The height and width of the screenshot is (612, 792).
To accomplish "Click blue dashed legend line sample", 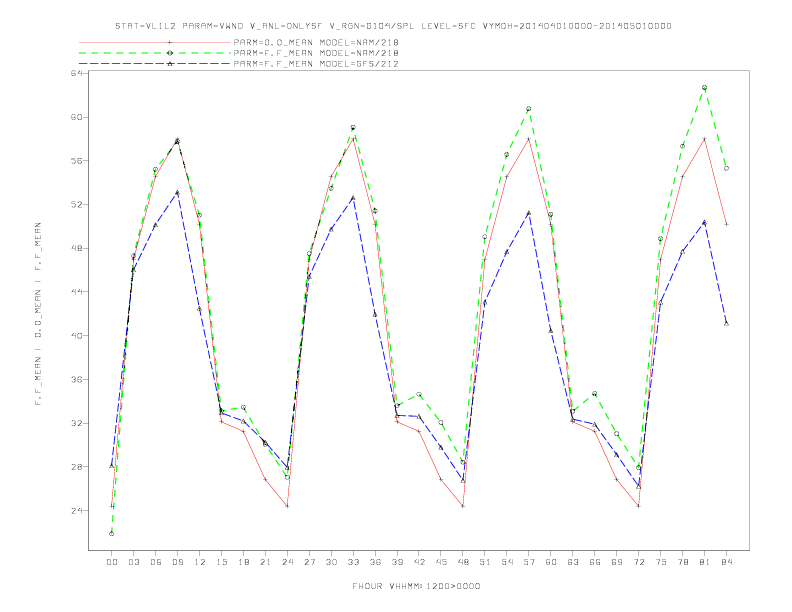I will pyautogui.click(x=155, y=64).
